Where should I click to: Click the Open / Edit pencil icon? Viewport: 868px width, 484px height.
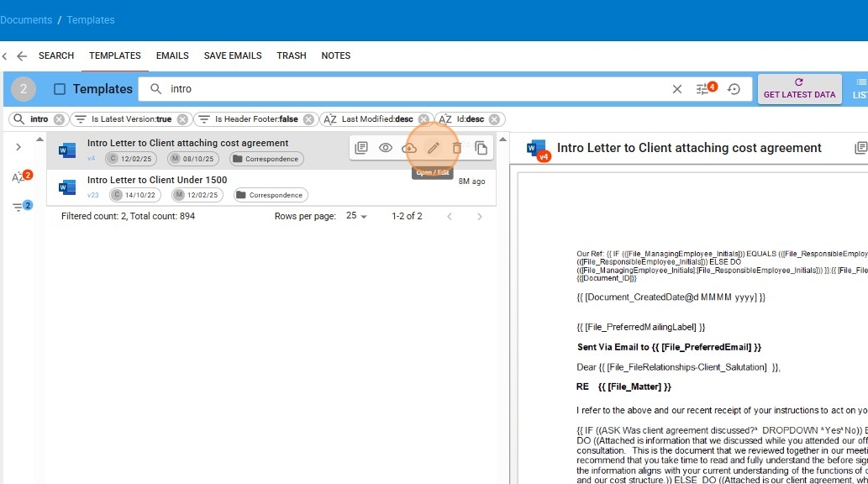(x=434, y=148)
